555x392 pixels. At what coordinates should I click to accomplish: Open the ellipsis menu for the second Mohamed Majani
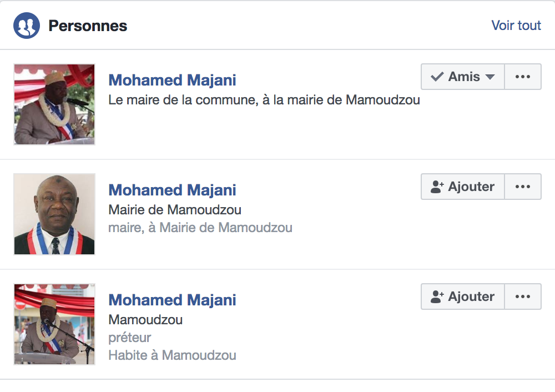522,187
